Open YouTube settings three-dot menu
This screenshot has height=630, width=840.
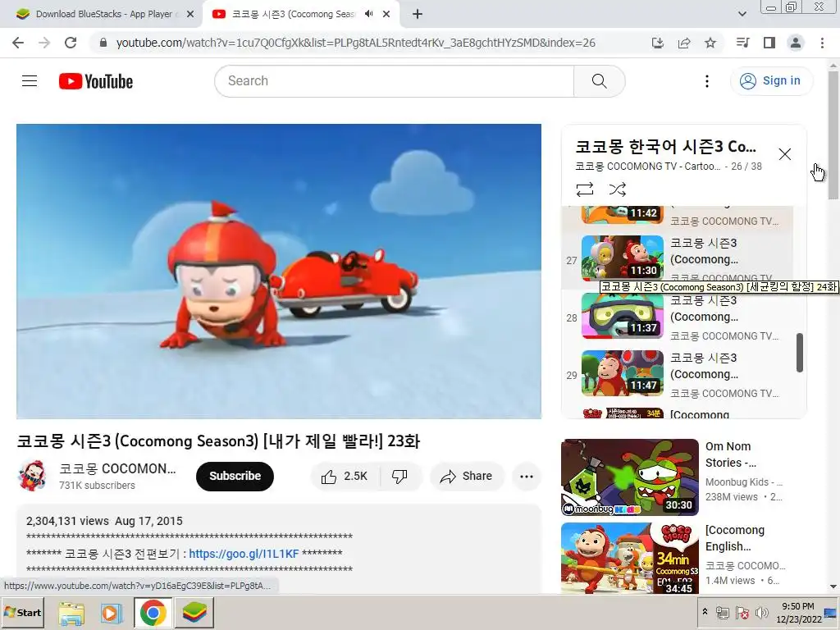pyautogui.click(x=706, y=81)
